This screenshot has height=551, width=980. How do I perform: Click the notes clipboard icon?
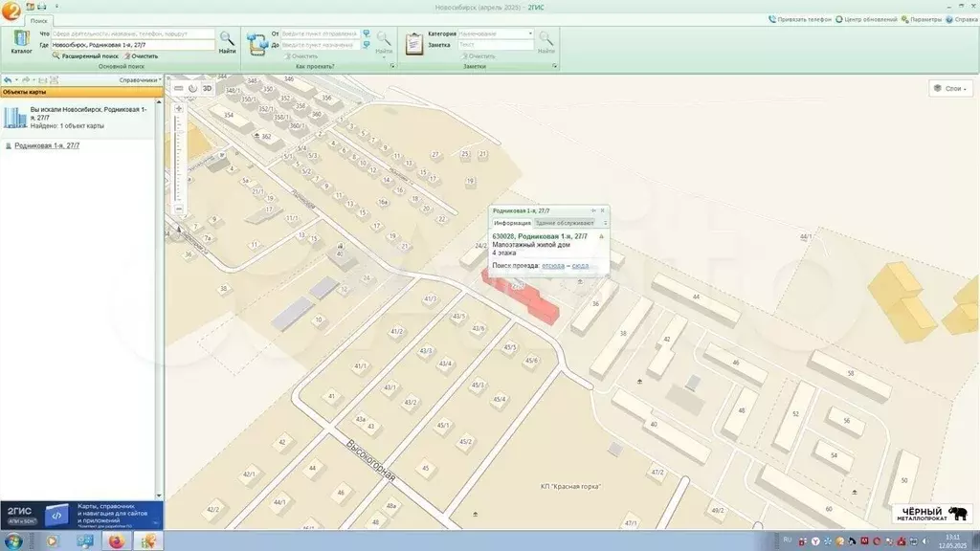(413, 44)
